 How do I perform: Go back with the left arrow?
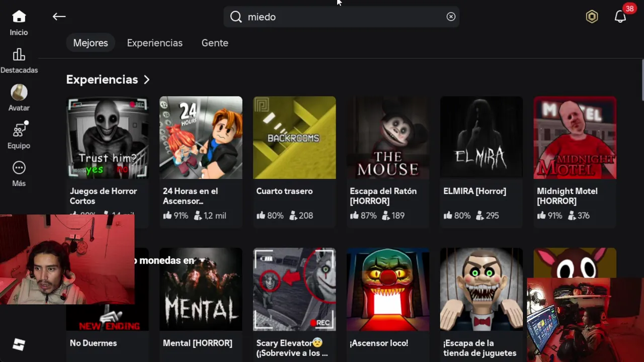59,17
